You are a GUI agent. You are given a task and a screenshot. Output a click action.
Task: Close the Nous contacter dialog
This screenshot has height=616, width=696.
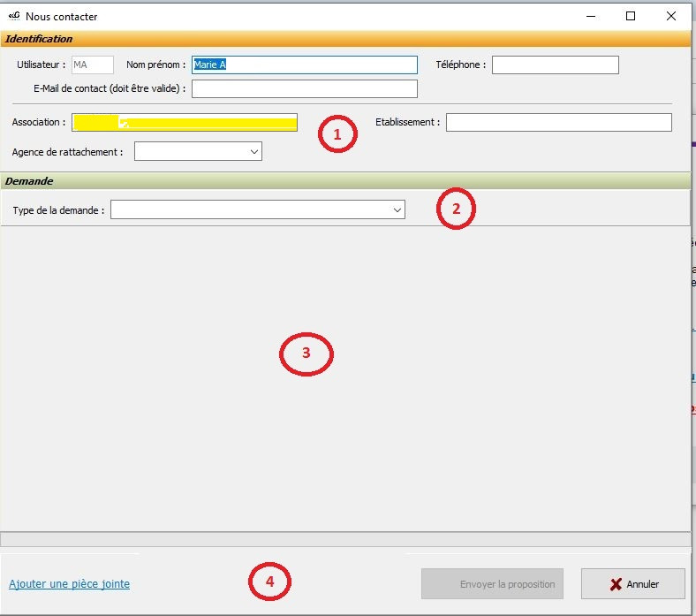pos(671,16)
